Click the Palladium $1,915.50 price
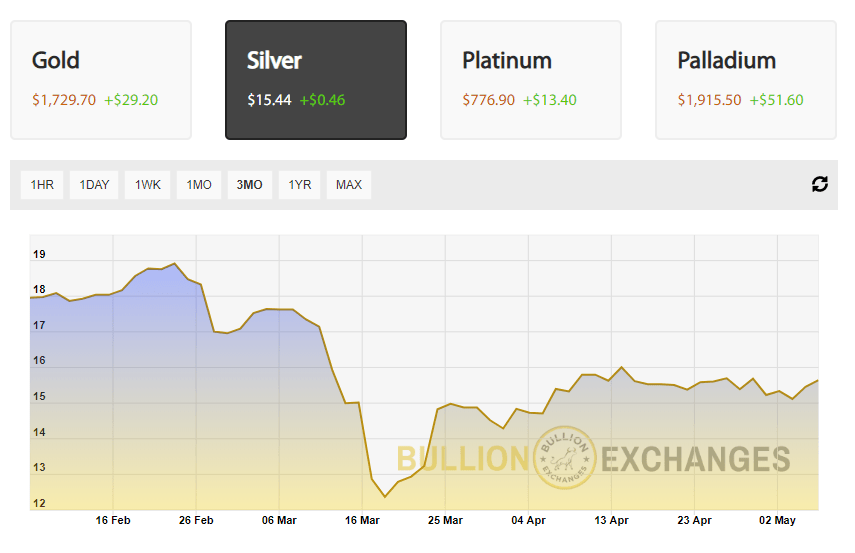Viewport: 855px width, 553px height. point(709,100)
